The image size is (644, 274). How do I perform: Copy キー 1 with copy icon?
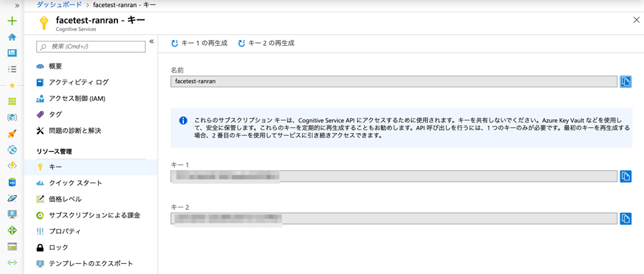coord(625,176)
